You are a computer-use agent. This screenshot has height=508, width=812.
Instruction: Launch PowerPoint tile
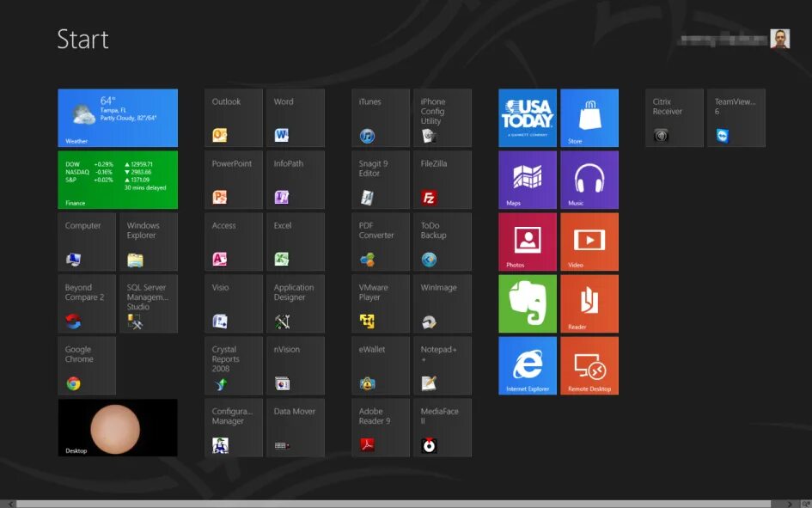[234, 180]
